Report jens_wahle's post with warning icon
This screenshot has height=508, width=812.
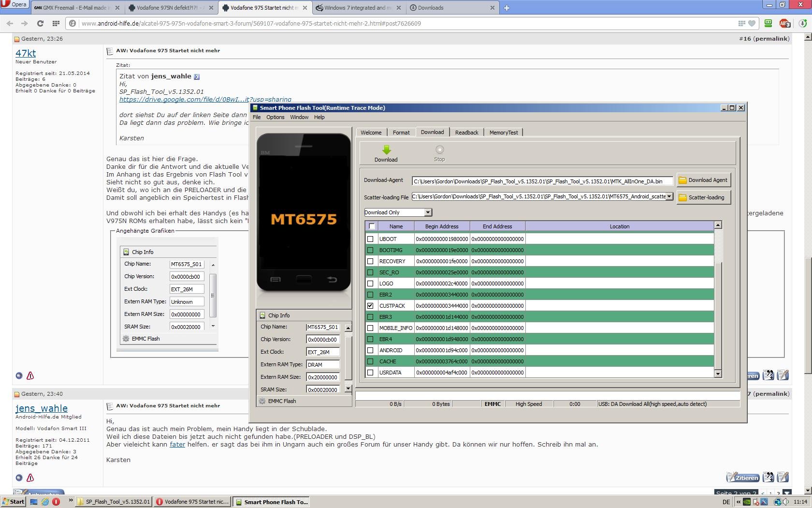30,478
